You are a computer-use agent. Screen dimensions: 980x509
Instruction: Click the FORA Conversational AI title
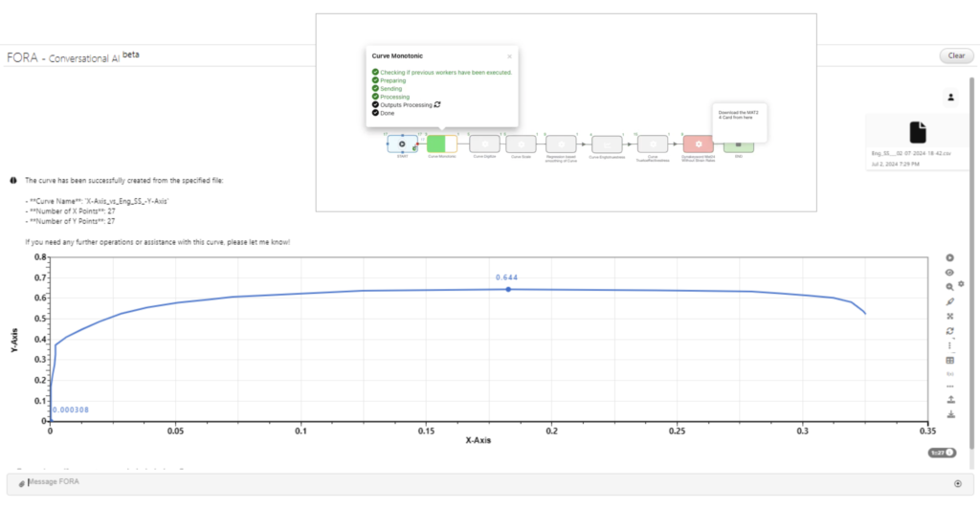coord(73,57)
